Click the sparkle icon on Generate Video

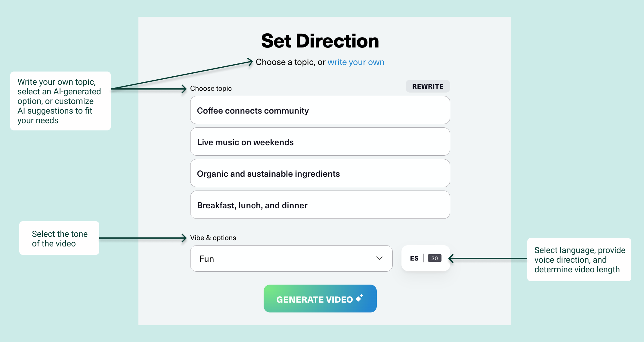(360, 298)
